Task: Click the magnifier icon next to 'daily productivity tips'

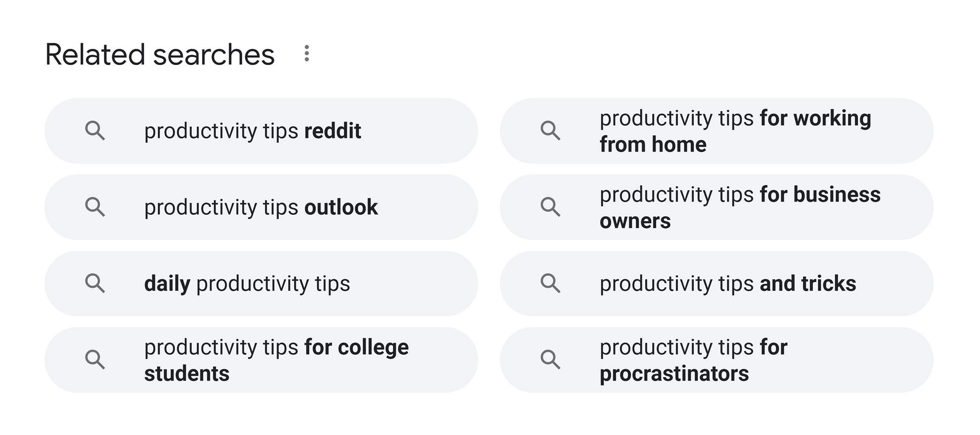Action: (95, 284)
